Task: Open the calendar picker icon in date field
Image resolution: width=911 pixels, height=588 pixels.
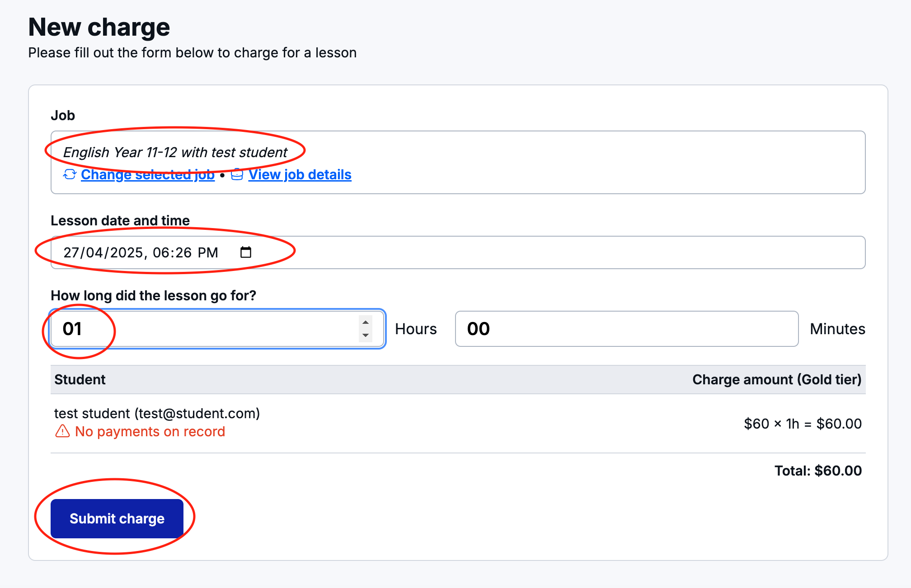Action: click(246, 252)
